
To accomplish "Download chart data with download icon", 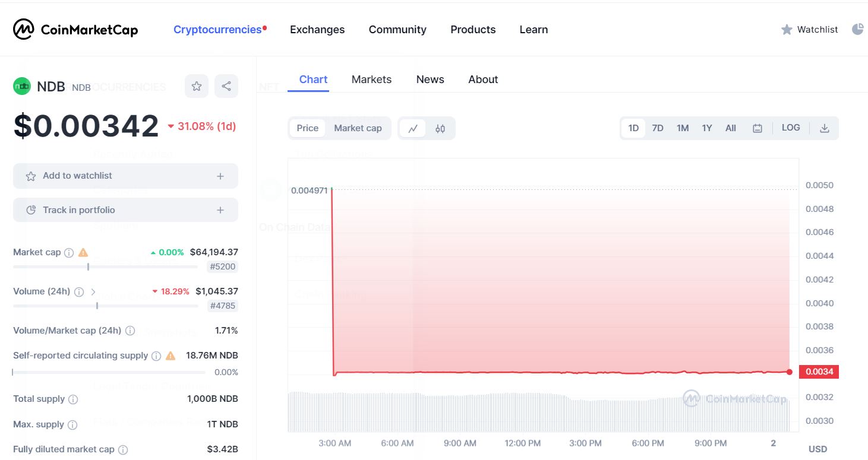I will 825,128.
